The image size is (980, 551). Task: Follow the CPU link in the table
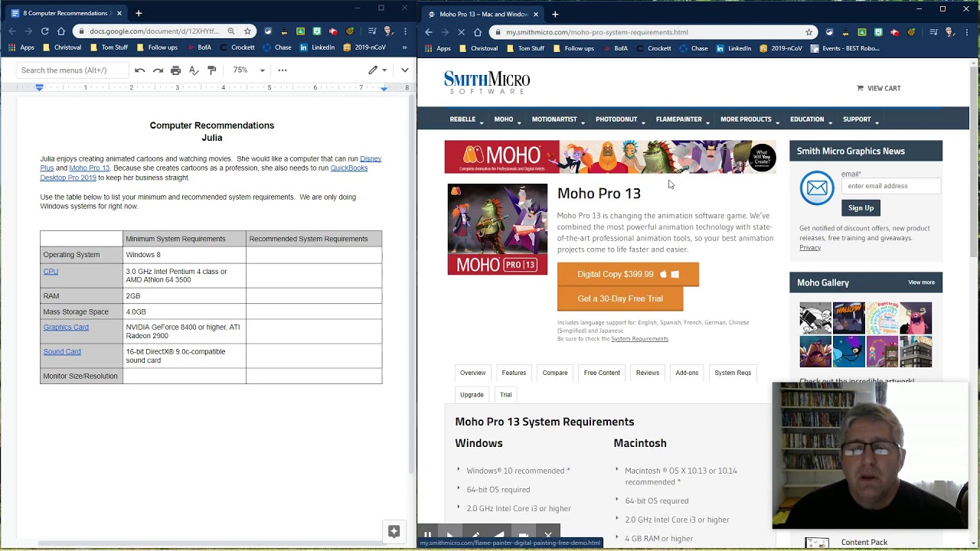pos(51,272)
